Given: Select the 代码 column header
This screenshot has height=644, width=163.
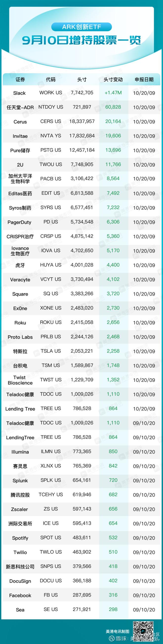Looking at the screenshot, I should pos(51,80).
